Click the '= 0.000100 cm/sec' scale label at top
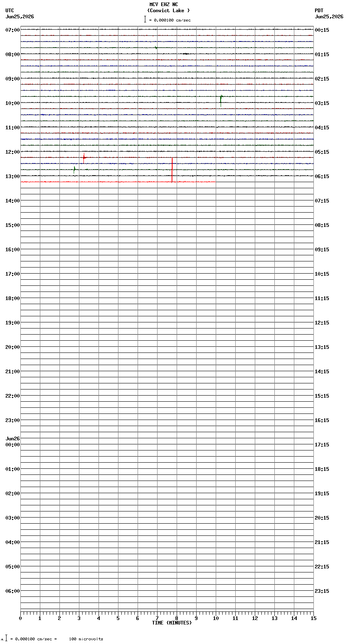 (170, 20)
